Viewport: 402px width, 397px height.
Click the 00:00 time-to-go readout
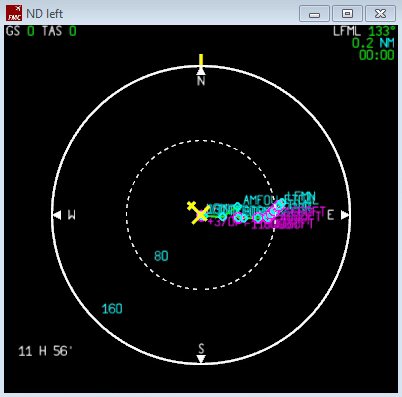377,55
